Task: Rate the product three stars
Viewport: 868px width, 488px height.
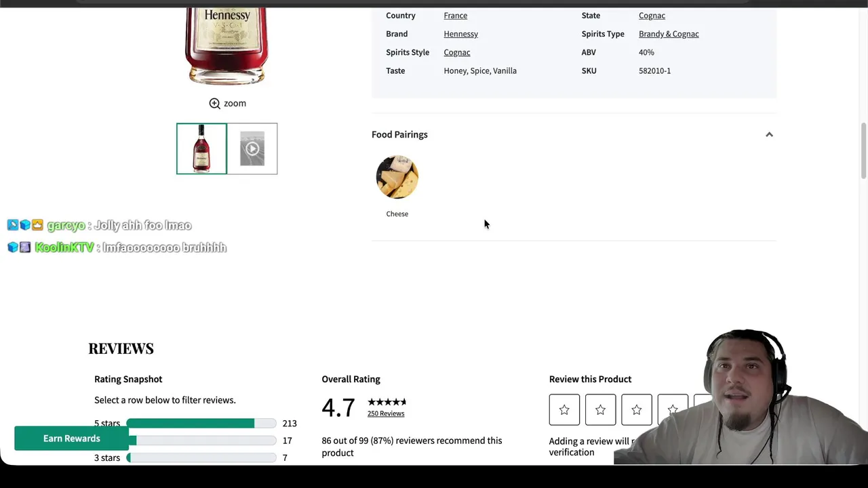Action: pyautogui.click(x=636, y=409)
